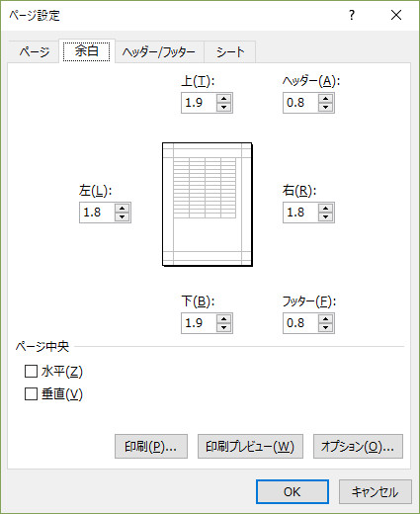Increase the 下(B) margin with up arrow

pyautogui.click(x=224, y=319)
